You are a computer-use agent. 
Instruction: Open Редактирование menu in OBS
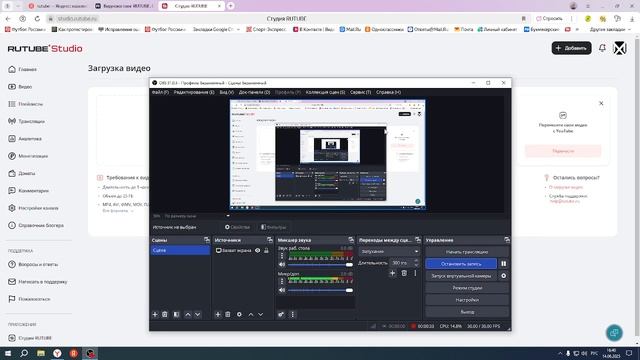point(194,92)
